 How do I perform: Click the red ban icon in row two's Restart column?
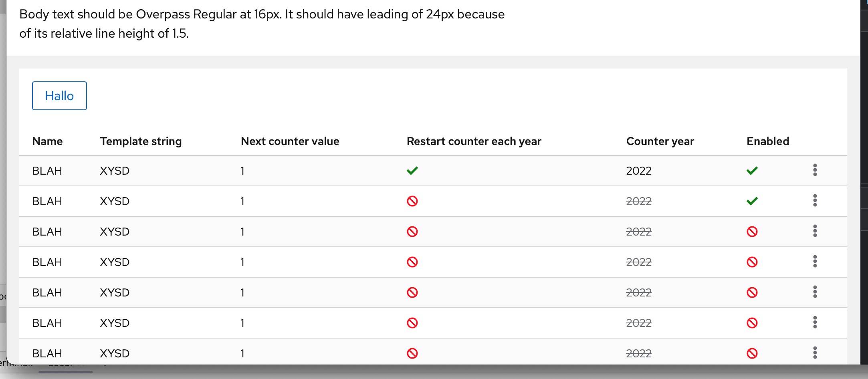(x=413, y=201)
